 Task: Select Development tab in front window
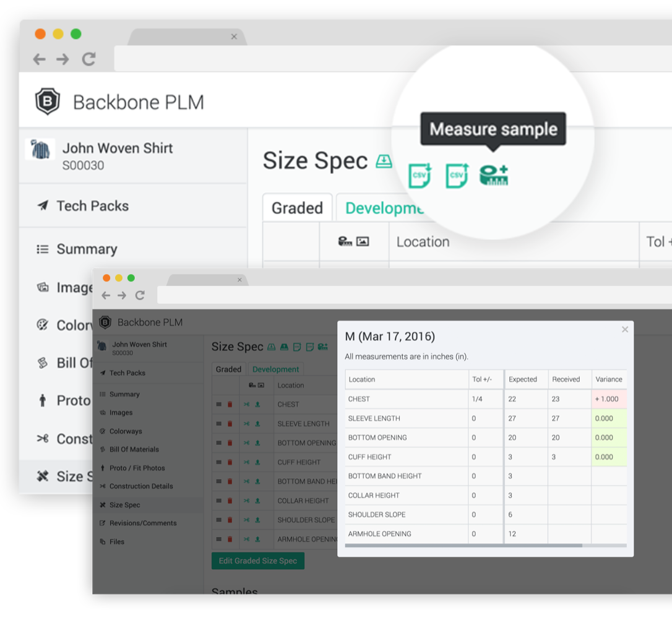(x=275, y=369)
